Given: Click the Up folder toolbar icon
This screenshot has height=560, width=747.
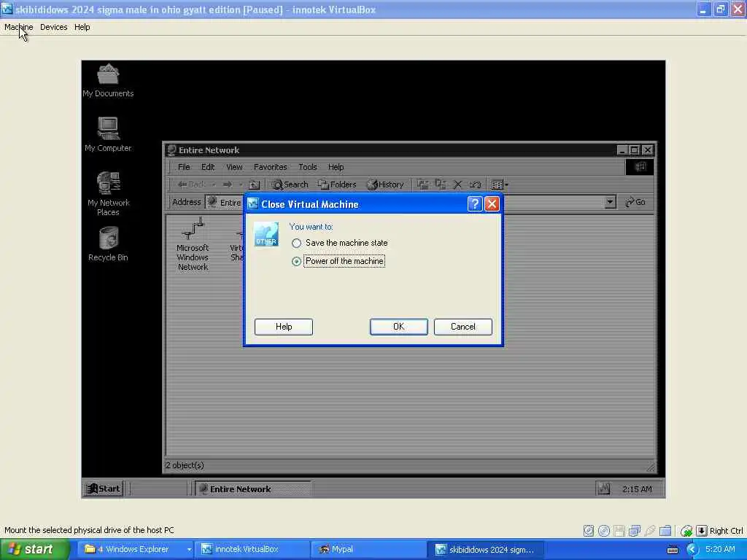Looking at the screenshot, I should click(x=255, y=184).
